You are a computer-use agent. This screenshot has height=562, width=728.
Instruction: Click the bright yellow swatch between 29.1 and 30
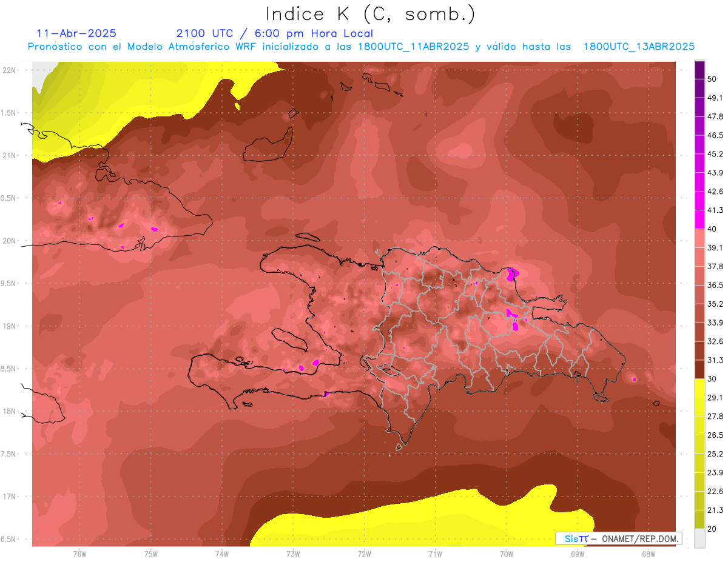pyautogui.click(x=699, y=388)
